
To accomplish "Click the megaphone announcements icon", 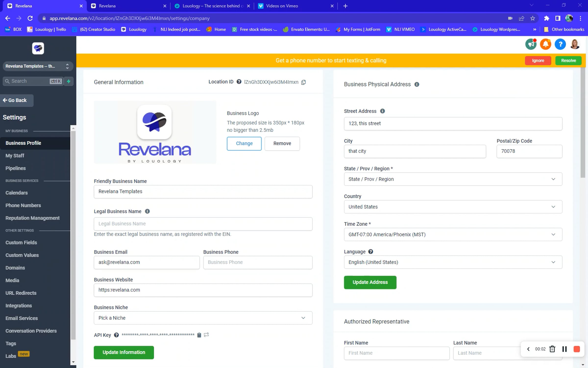I will 531,44.
